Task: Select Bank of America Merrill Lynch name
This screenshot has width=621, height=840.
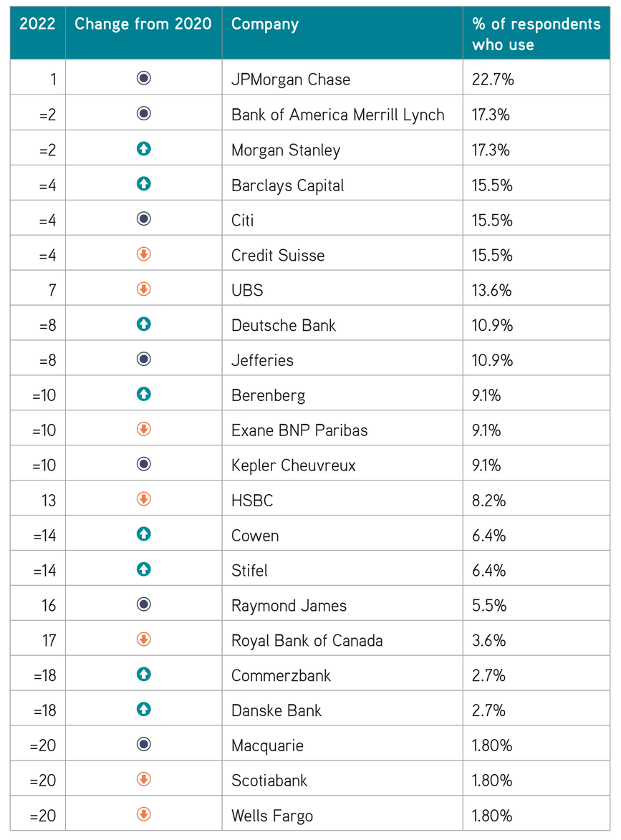Action: tap(337, 115)
